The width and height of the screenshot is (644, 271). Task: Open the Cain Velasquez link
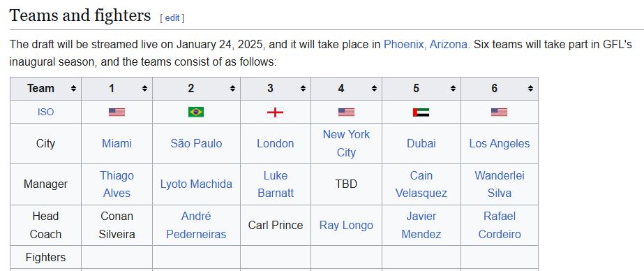pos(421,184)
